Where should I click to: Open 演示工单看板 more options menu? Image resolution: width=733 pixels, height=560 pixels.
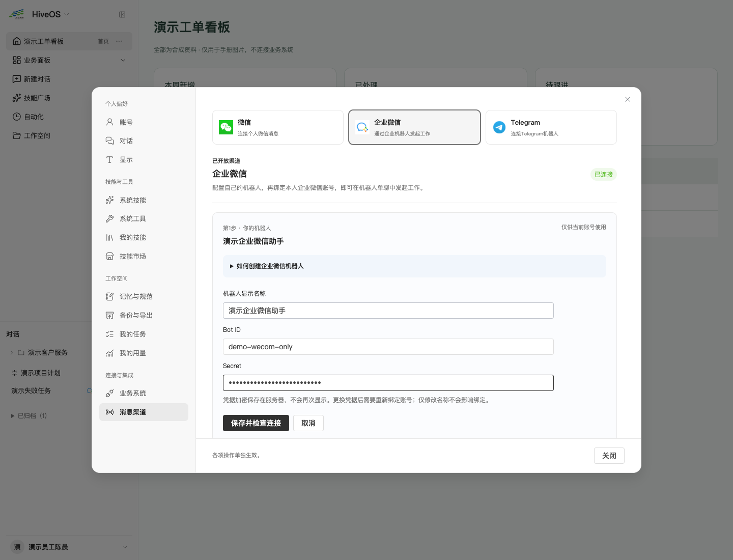click(x=119, y=41)
